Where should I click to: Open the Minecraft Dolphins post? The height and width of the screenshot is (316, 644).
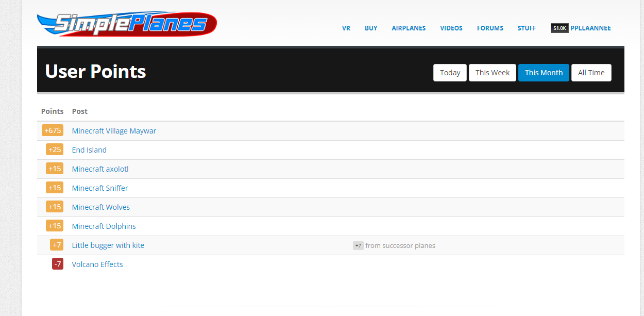104,226
